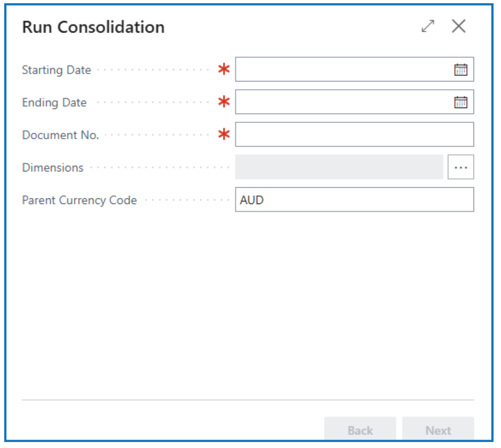Click the Starting Date label

[56, 70]
